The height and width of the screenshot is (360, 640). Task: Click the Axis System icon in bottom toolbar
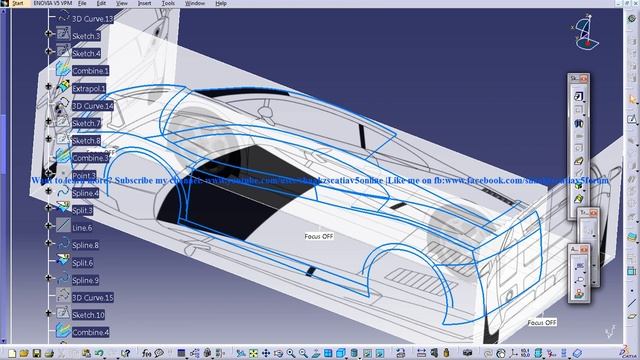[x=513, y=353]
